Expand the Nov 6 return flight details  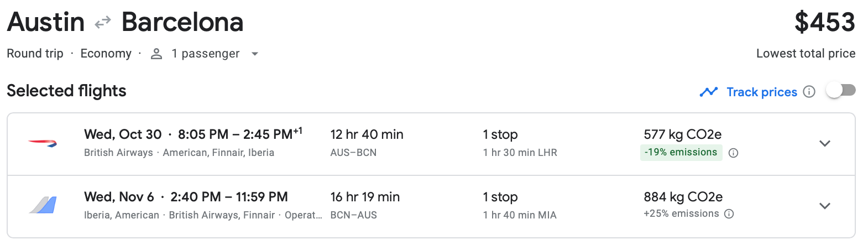824,206
